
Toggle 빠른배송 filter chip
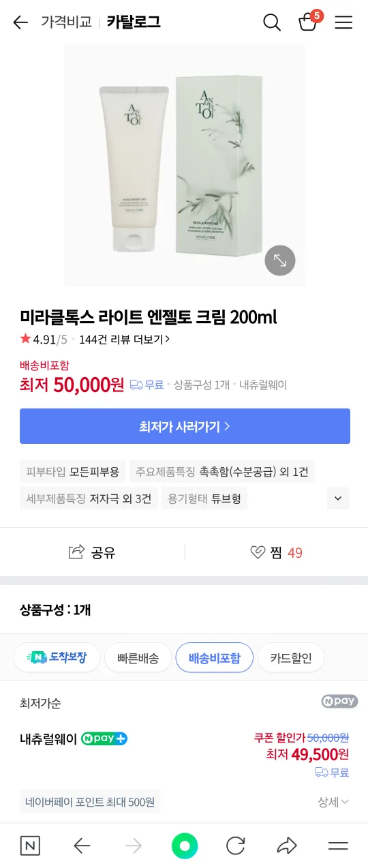tap(138, 657)
